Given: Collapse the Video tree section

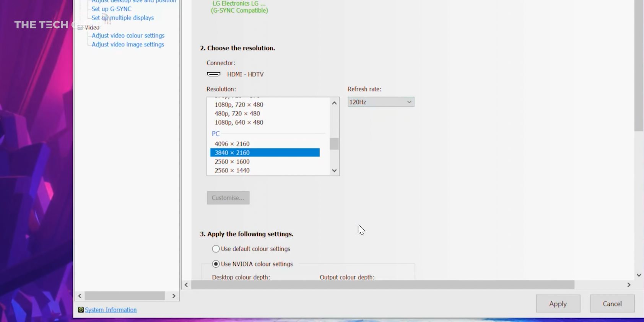Looking at the screenshot, I should coord(80,28).
